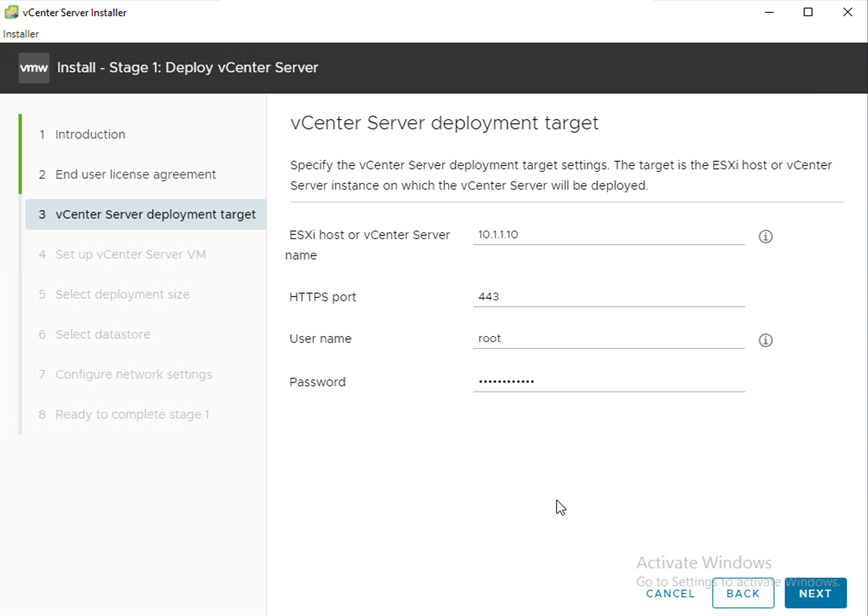Screen dimensions: 868x616
Task: Click the info icon next to User name
Action: [x=765, y=340]
